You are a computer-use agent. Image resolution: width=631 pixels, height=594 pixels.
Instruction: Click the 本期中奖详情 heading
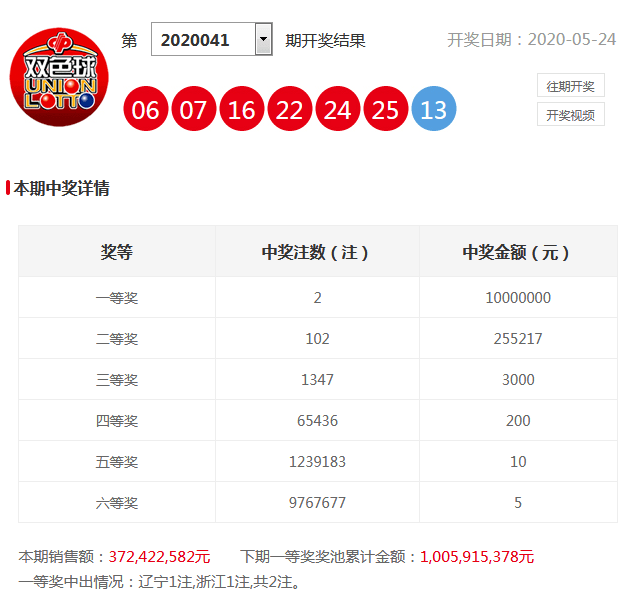(x=61, y=188)
